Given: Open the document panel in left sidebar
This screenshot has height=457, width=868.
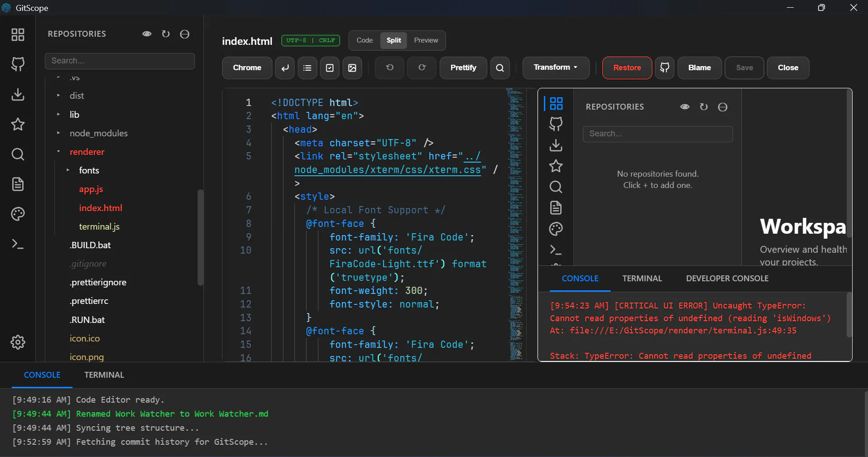Looking at the screenshot, I should coord(18,184).
